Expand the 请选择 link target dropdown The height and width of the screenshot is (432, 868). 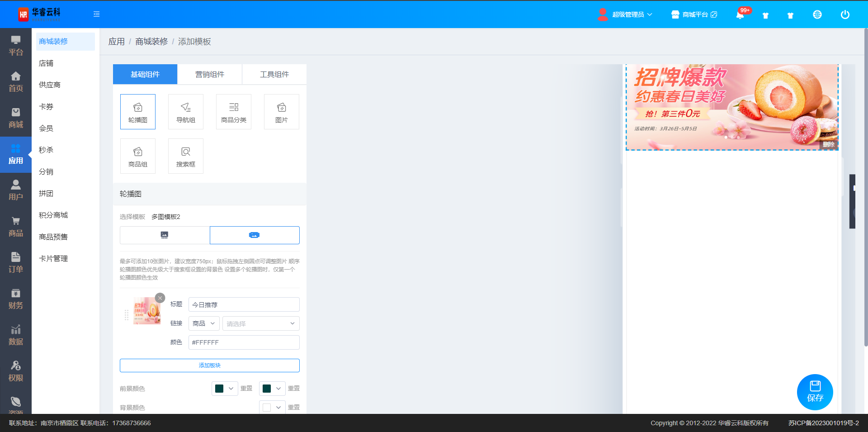tap(261, 323)
